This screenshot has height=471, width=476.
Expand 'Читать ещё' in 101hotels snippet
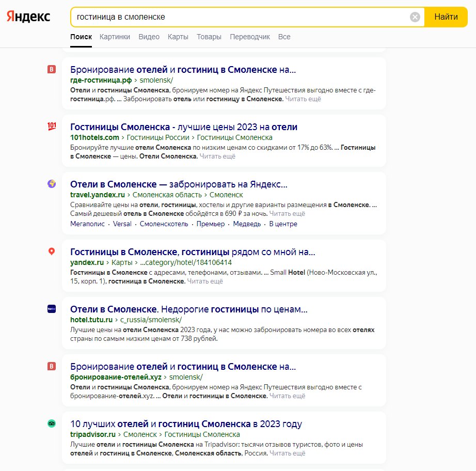(217, 156)
